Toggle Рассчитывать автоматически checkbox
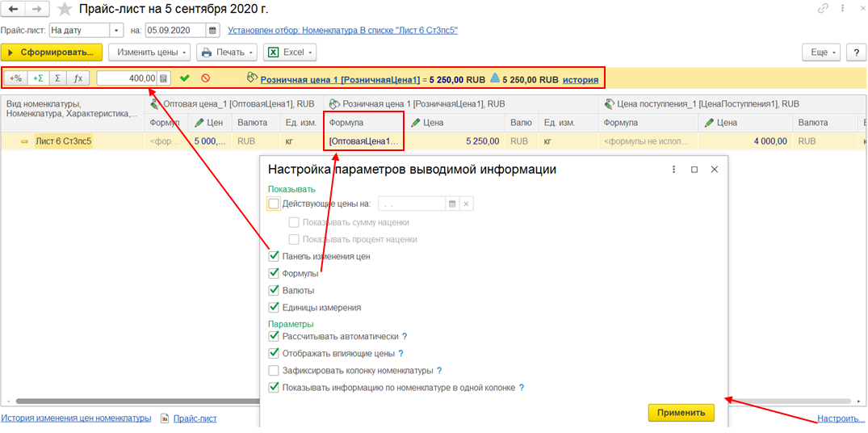This screenshot has height=433, width=868. pos(274,336)
